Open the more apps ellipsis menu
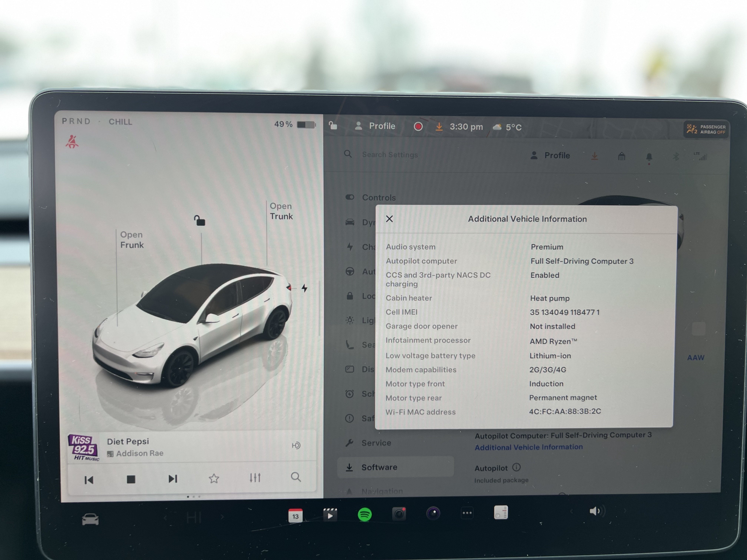 click(467, 513)
